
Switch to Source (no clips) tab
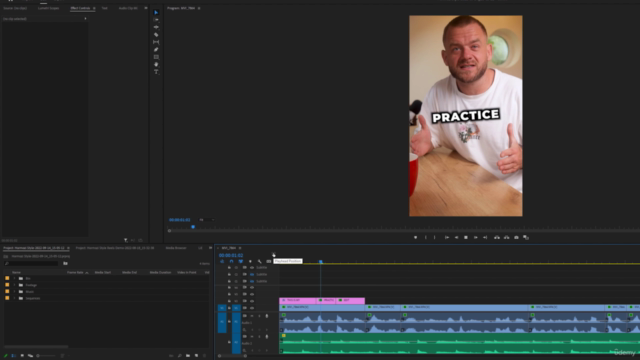[15, 8]
